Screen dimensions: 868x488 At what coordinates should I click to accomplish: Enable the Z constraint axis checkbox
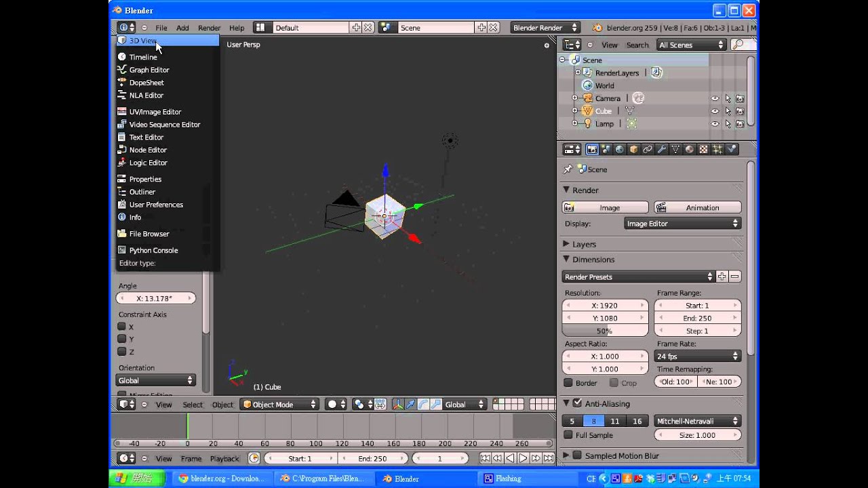(122, 352)
